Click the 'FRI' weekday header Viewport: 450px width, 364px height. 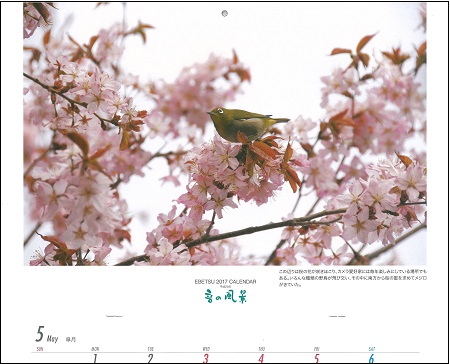coord(317,349)
